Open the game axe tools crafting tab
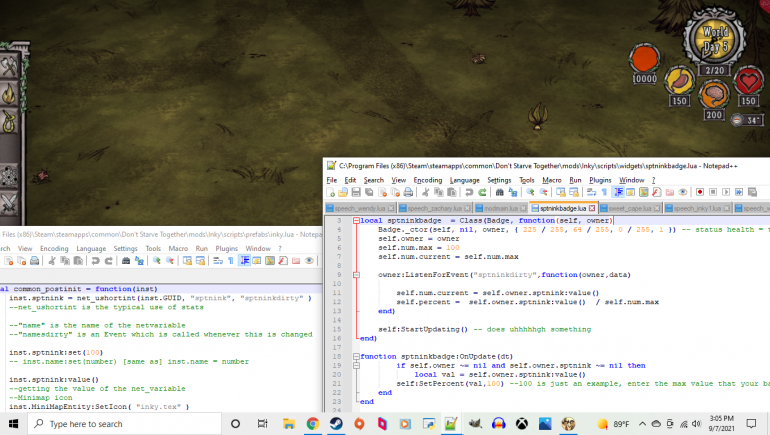 click(x=9, y=66)
